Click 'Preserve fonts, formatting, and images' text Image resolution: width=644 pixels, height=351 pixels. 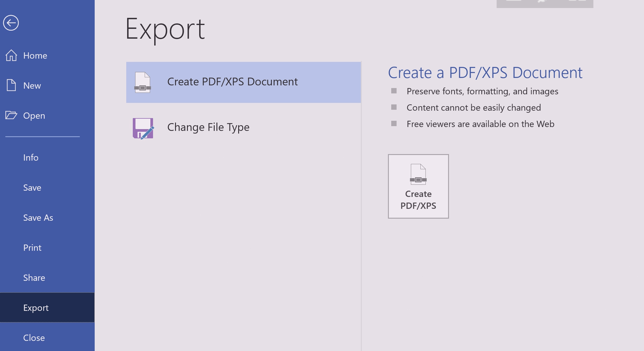pos(482,91)
